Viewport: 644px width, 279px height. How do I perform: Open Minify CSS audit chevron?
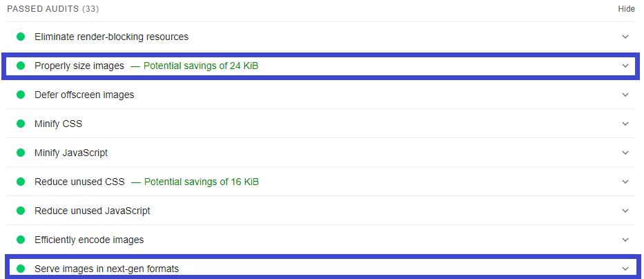click(x=625, y=124)
